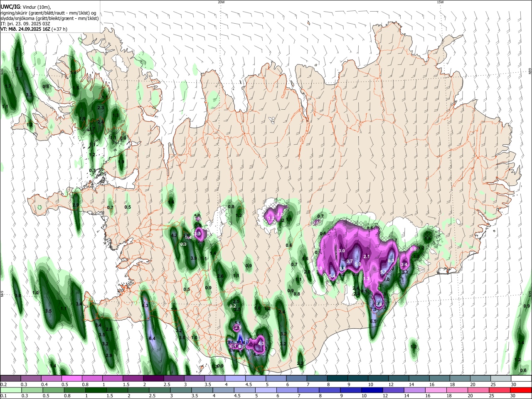This screenshot has width=532, height=399.
Task: Click the 5.4 snow value on map
Action: click(x=332, y=276)
